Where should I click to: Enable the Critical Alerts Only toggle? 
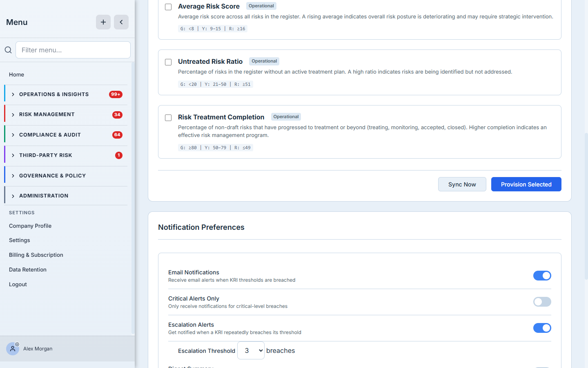tap(542, 302)
